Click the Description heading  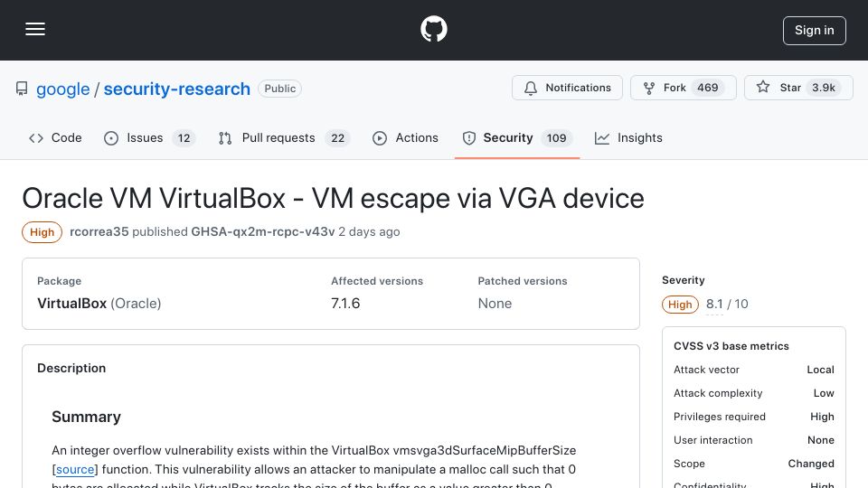[71, 368]
